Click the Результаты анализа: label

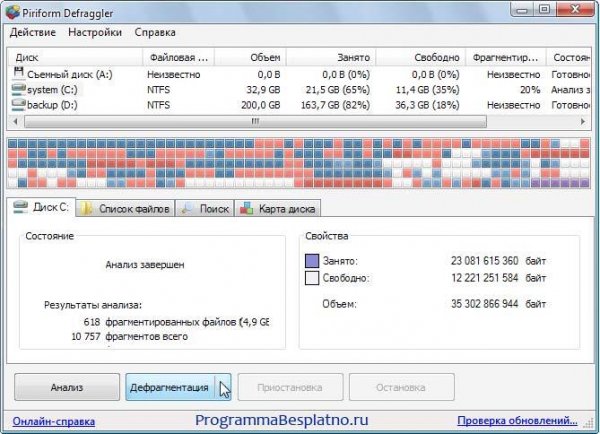(x=93, y=305)
